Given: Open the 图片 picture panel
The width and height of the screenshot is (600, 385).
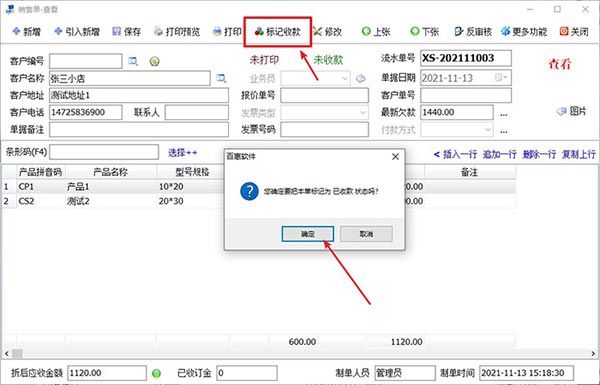Looking at the screenshot, I should 571,111.
